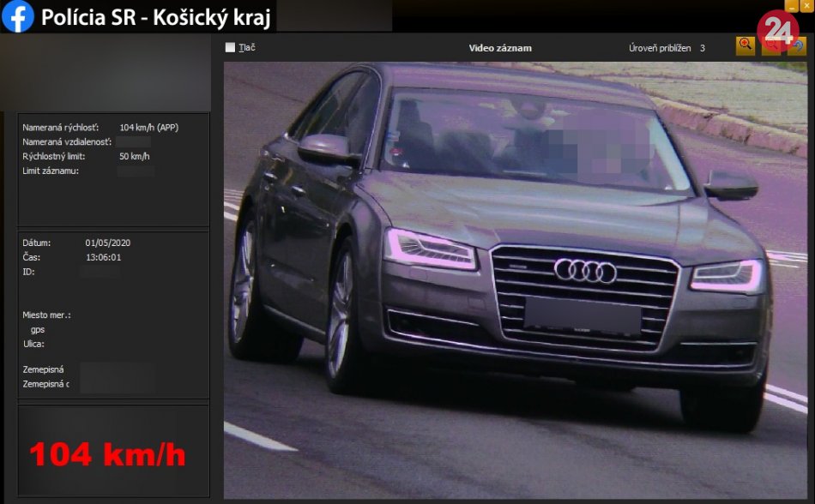Click the Facebook logo icon
Screen dimensions: 815x504
17,17
